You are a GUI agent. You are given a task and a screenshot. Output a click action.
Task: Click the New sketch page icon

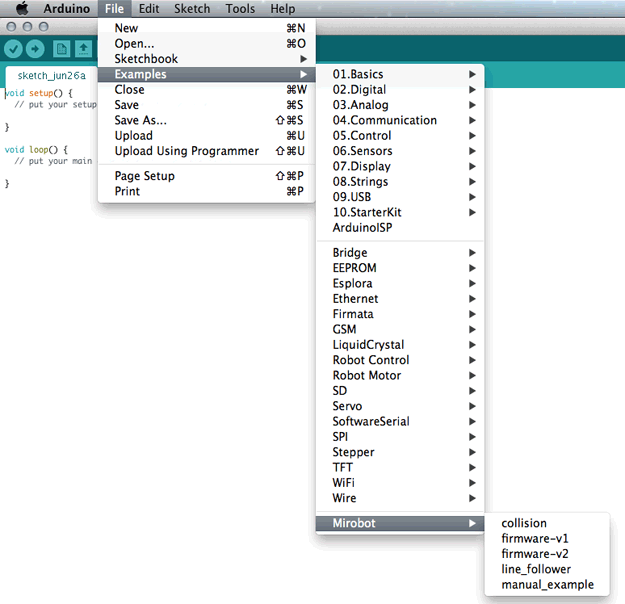(61, 49)
